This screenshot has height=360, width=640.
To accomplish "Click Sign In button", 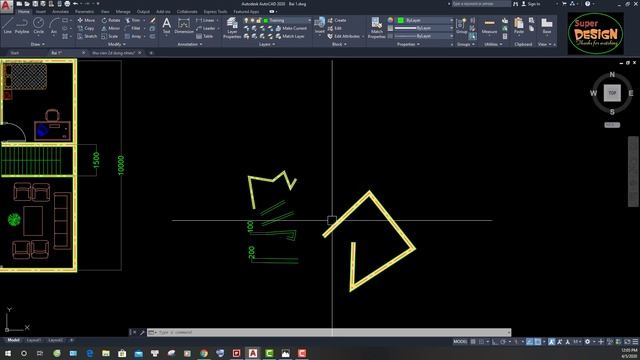I will pos(531,4).
